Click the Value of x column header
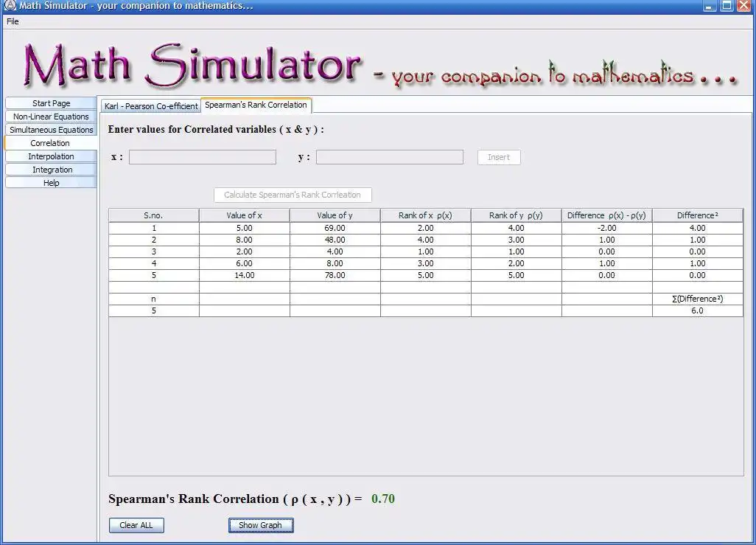The image size is (756, 545). coord(245,215)
